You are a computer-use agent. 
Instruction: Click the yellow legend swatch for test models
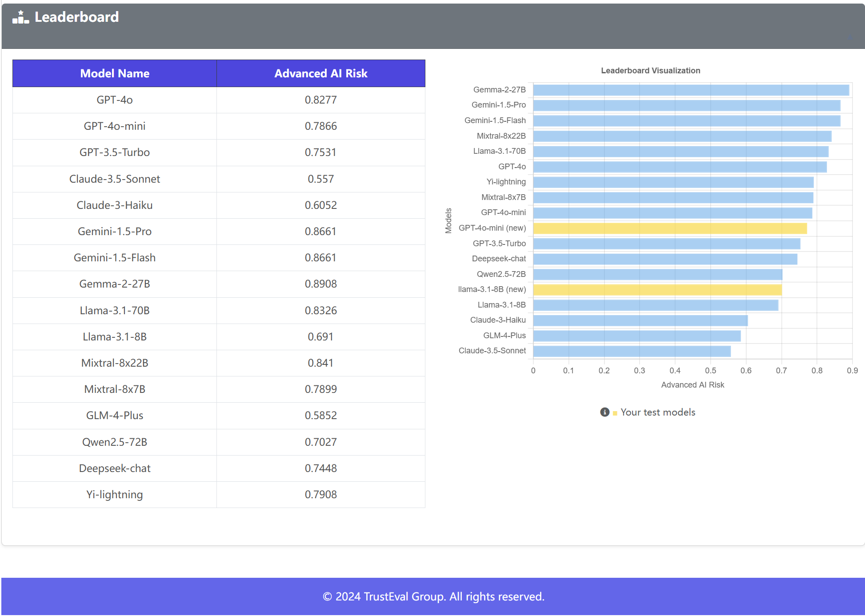615,413
